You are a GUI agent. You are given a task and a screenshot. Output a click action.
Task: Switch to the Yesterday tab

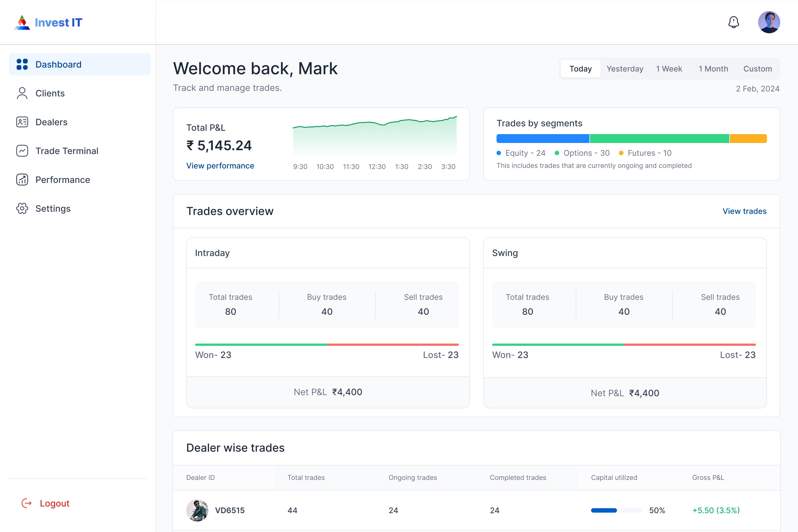[625, 69]
